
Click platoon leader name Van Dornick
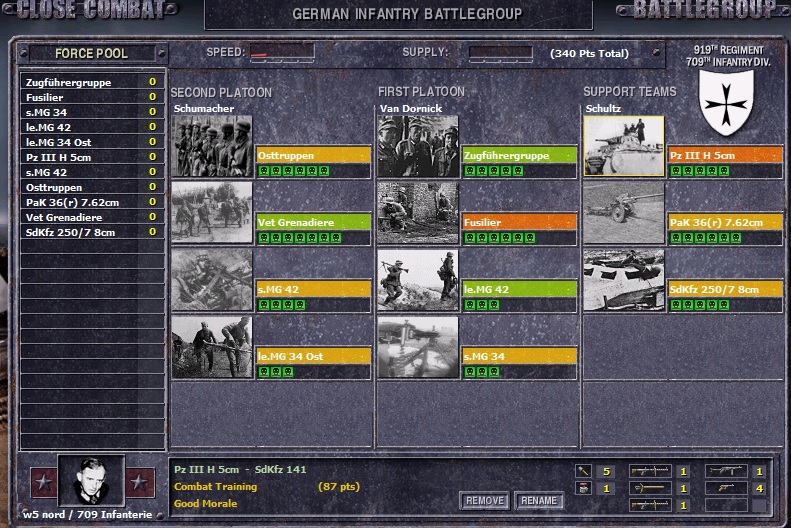[411, 108]
